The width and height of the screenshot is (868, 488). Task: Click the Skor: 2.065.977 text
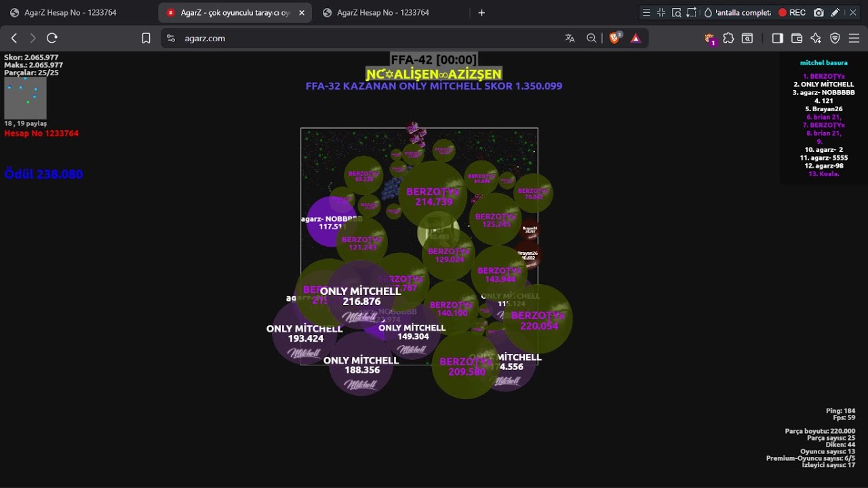[x=31, y=57]
